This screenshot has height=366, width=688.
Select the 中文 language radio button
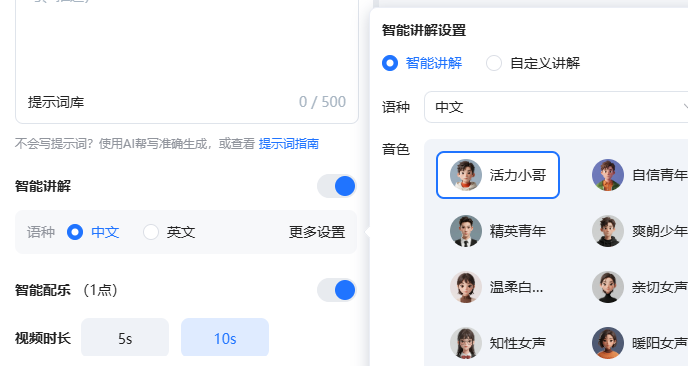point(75,232)
